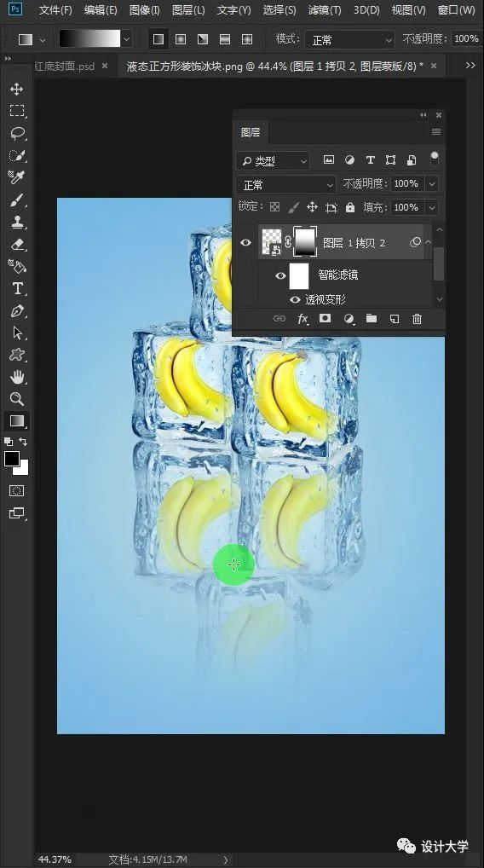Create a new layer
484x868 pixels.
[394, 318]
